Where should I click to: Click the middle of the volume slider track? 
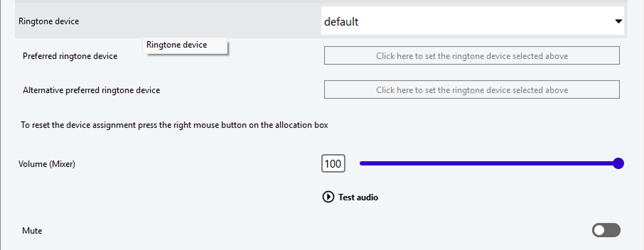click(x=489, y=163)
